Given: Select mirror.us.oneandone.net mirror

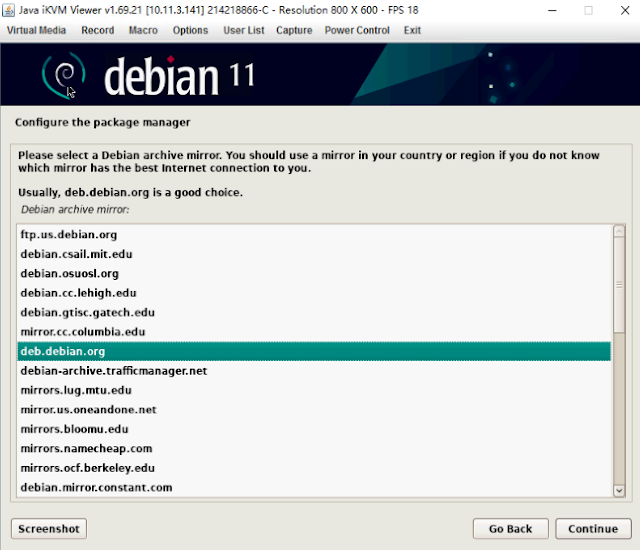Looking at the screenshot, I should pyautogui.click(x=314, y=410).
